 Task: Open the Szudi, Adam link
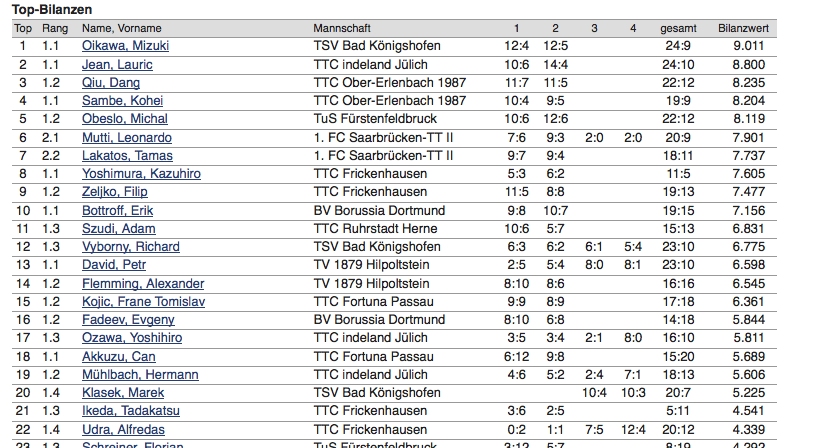point(119,228)
